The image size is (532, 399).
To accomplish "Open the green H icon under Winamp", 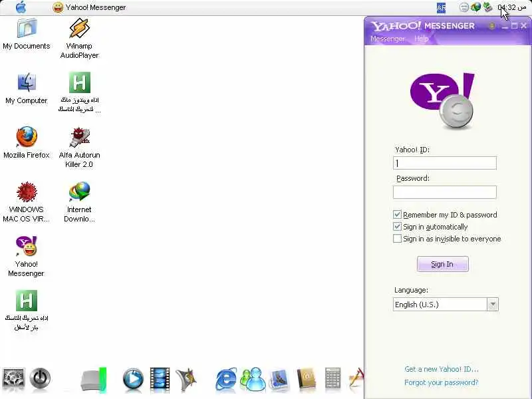I will (x=80, y=82).
